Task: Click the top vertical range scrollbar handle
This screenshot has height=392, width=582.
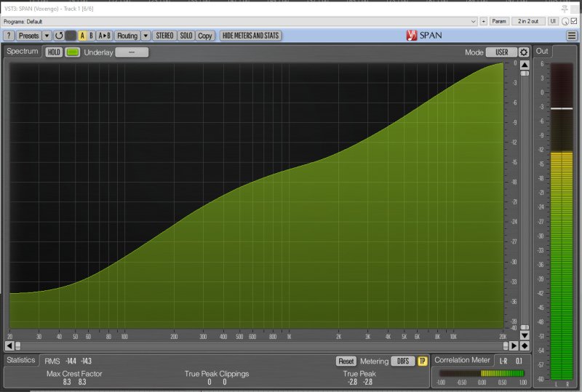Action: pyautogui.click(x=525, y=73)
